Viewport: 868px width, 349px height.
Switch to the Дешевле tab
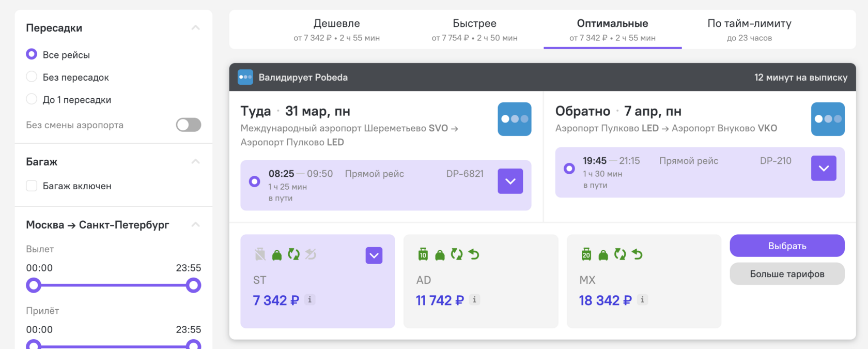click(x=337, y=29)
